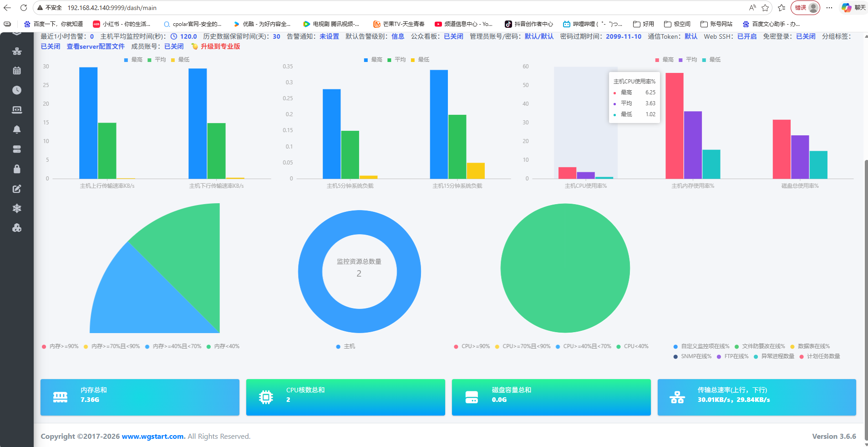Screen dimensions: 868x447
Task: Open the www.wgstart.com footer link
Action: (153, 436)
